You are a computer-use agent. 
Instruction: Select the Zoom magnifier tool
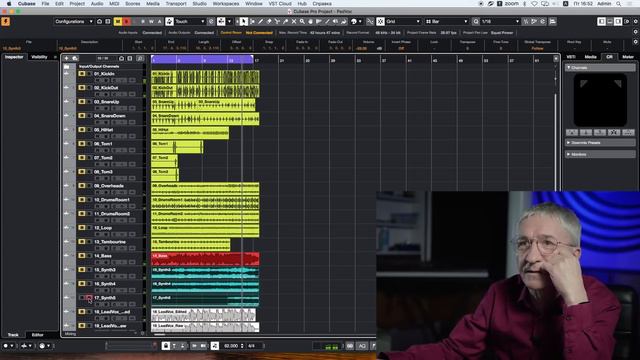pos(302,21)
